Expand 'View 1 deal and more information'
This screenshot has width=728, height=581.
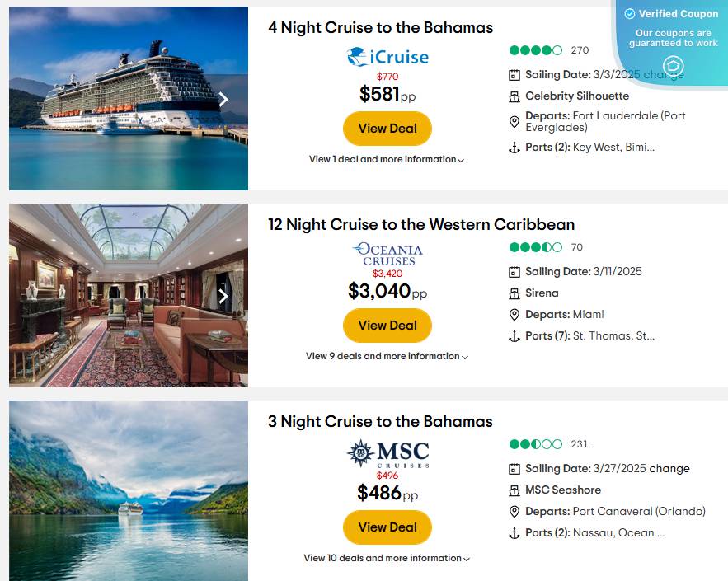387,159
